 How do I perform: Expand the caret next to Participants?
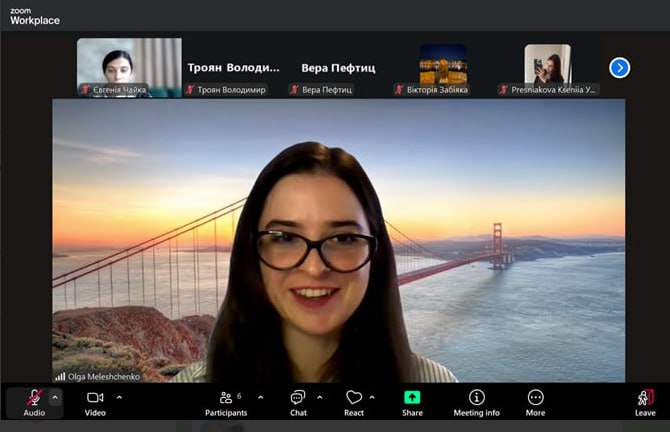261,397
